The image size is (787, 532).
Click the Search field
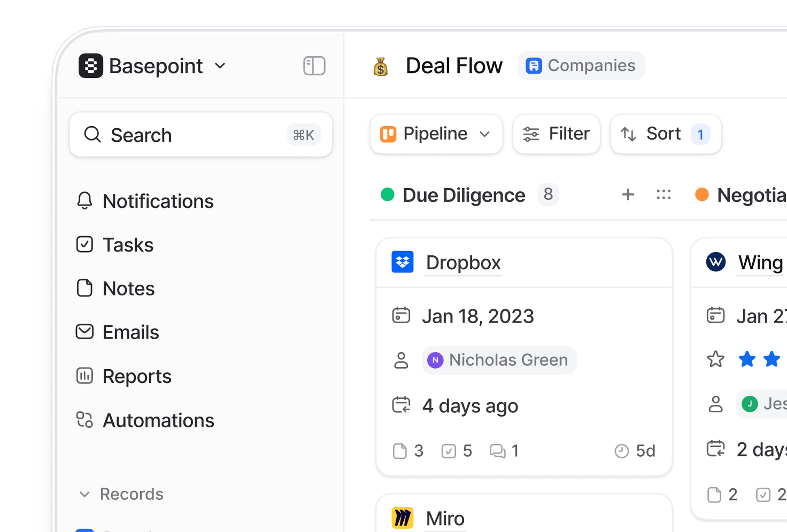click(x=200, y=135)
